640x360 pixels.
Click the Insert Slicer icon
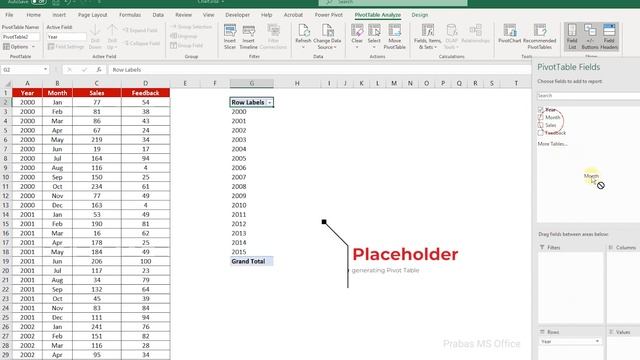230,37
